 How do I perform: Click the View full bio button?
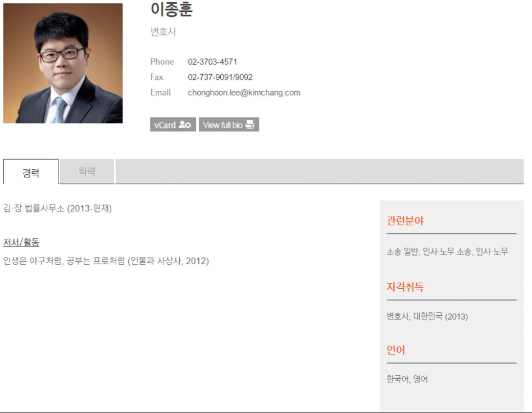[x=228, y=124]
